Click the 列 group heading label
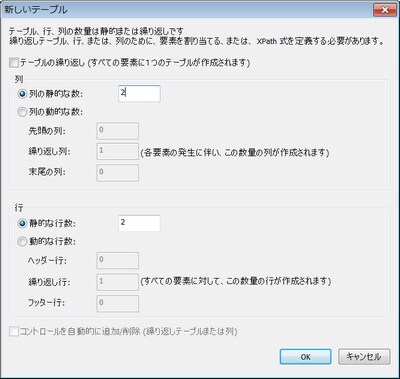 19,79
